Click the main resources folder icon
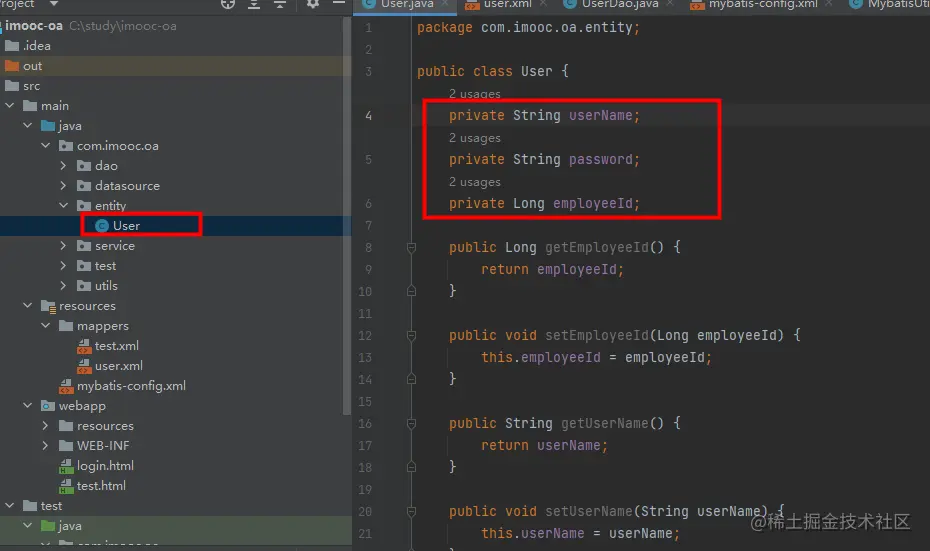The height and width of the screenshot is (551, 930). pos(48,306)
